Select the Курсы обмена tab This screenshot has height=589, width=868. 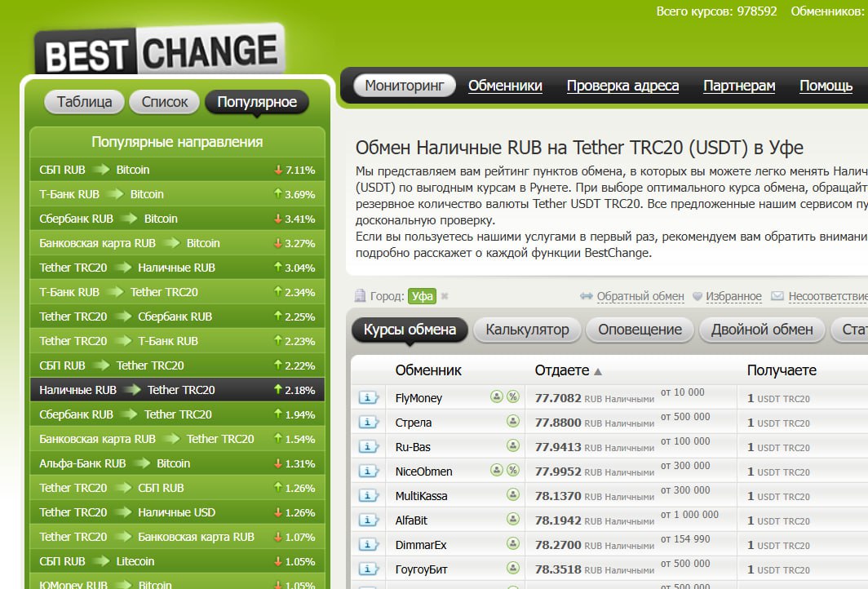pyautogui.click(x=410, y=330)
